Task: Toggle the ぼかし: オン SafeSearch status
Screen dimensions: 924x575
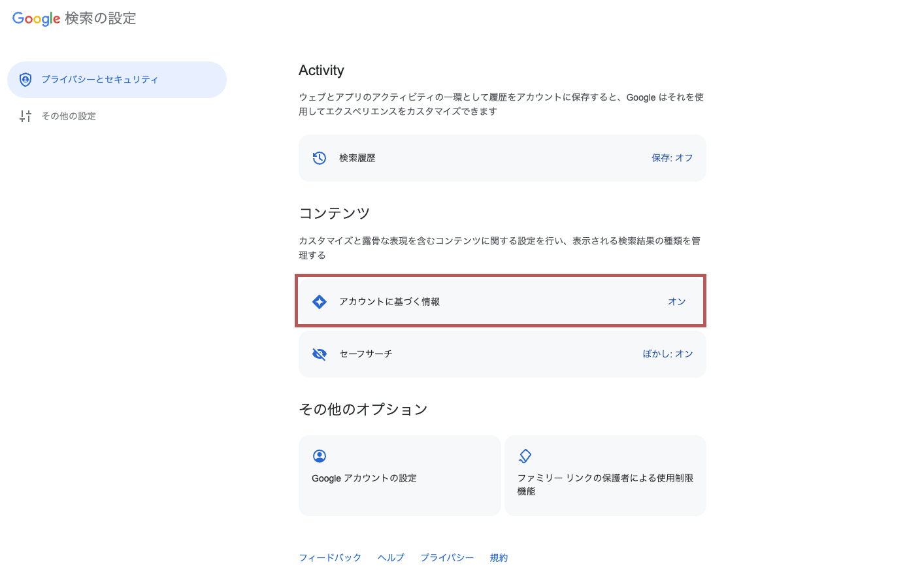Action: coord(668,354)
